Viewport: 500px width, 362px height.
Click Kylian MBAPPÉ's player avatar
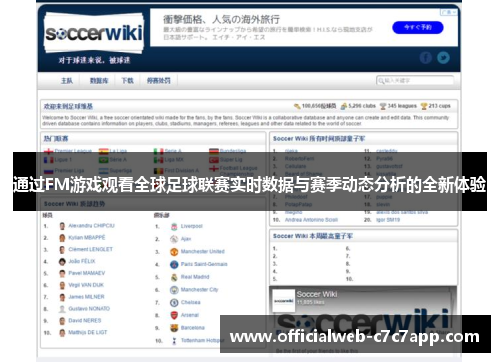click(x=62, y=238)
